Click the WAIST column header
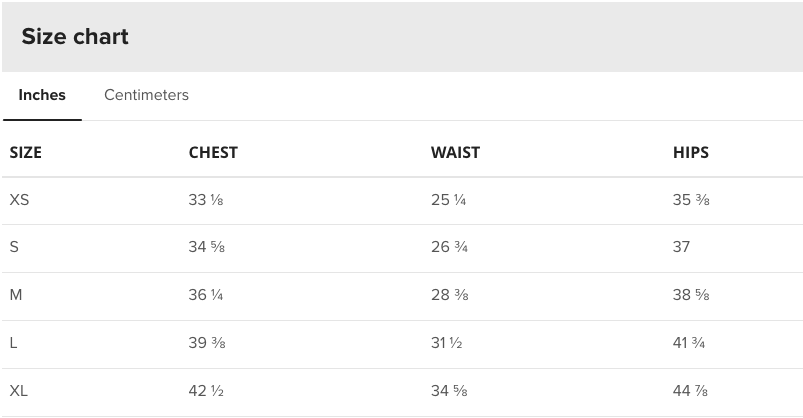Screen dimensions: 803x418 click(x=455, y=153)
